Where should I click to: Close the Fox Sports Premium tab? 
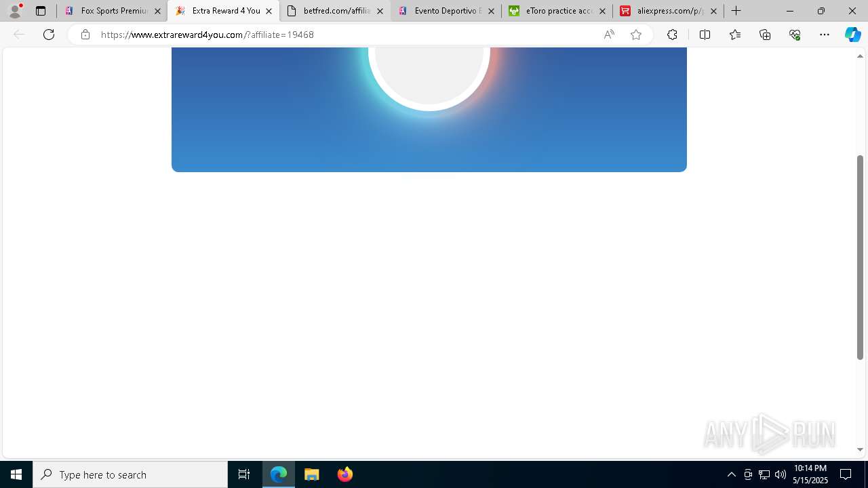pyautogui.click(x=158, y=12)
